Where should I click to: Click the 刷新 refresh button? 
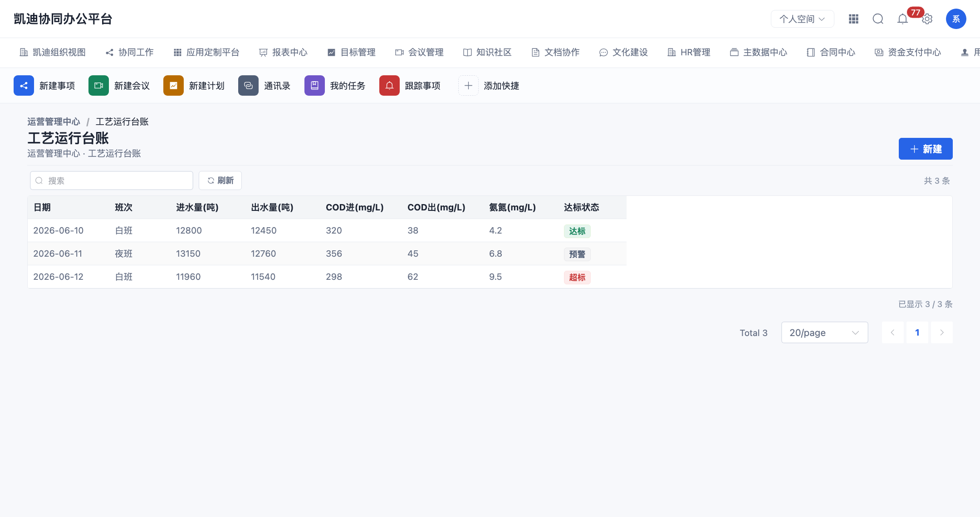[x=220, y=180]
